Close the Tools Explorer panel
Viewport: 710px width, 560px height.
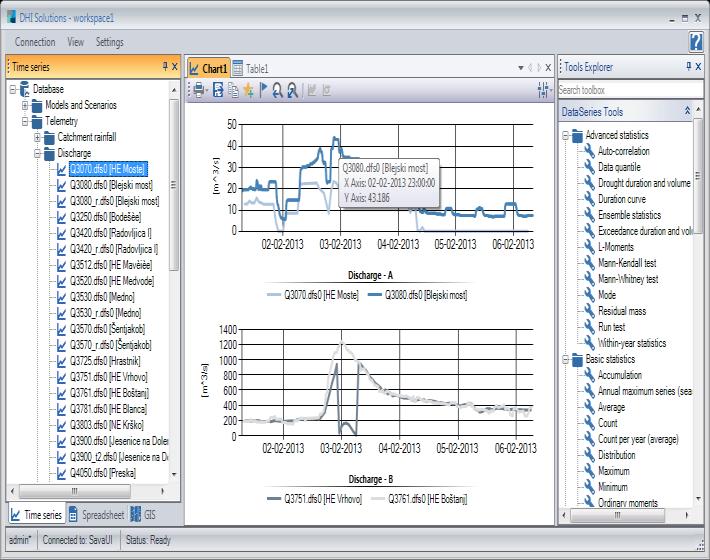pos(698,67)
